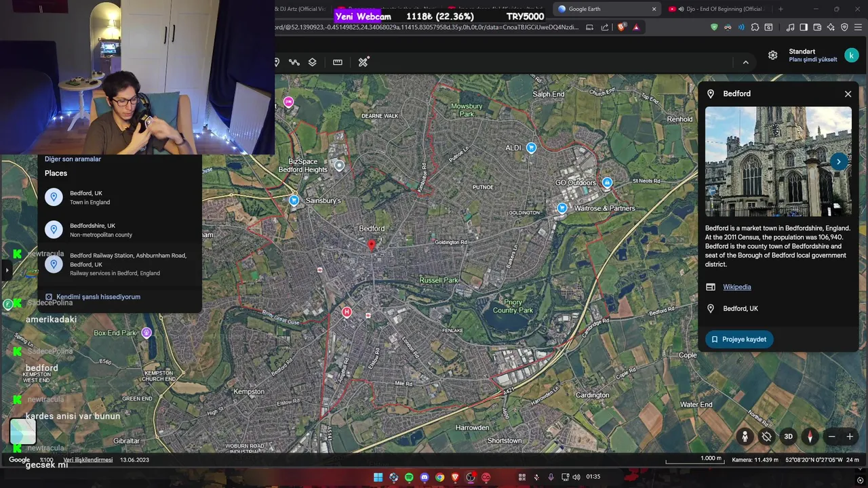Click 'Veri ilişkilendirmesi' attribution link
The image size is (868, 488).
click(88, 460)
